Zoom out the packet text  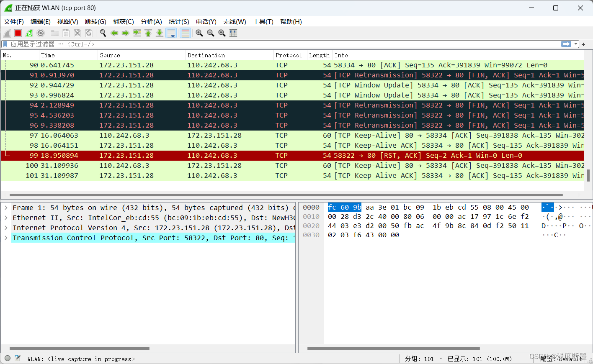point(211,33)
